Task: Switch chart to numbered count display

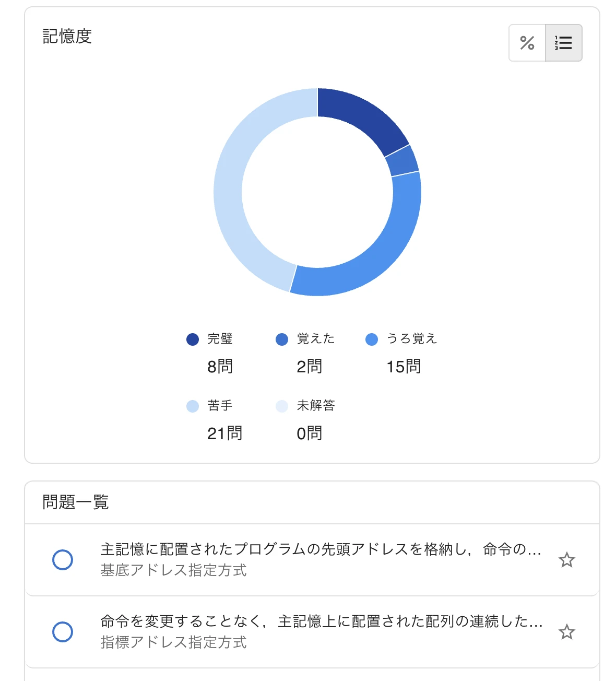Action: tap(564, 43)
